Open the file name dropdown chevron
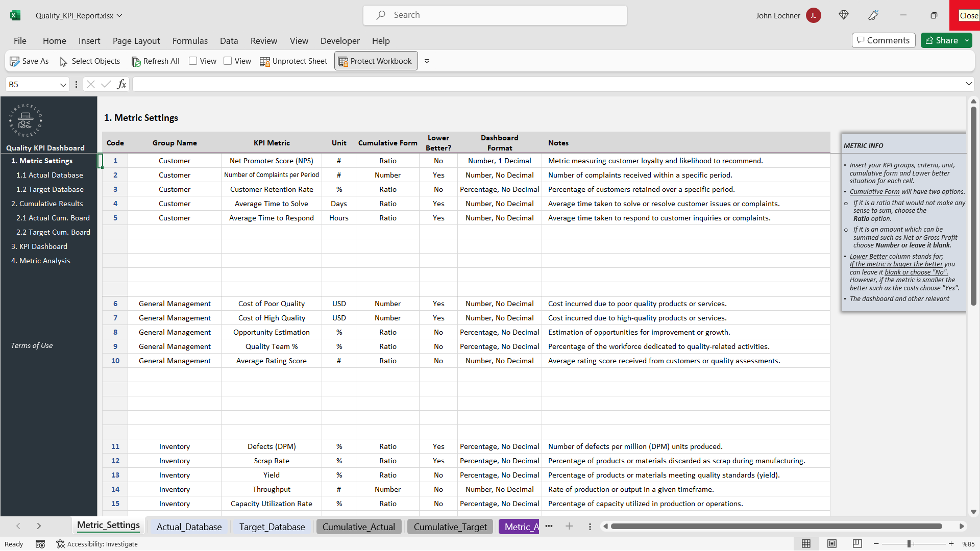The height and width of the screenshot is (551, 980). [x=119, y=15]
